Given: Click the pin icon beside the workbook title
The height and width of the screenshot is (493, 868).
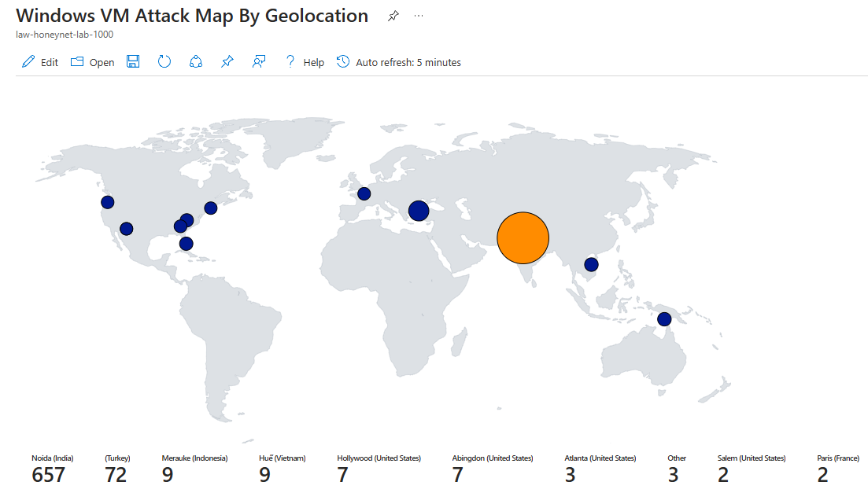Looking at the screenshot, I should [x=393, y=15].
